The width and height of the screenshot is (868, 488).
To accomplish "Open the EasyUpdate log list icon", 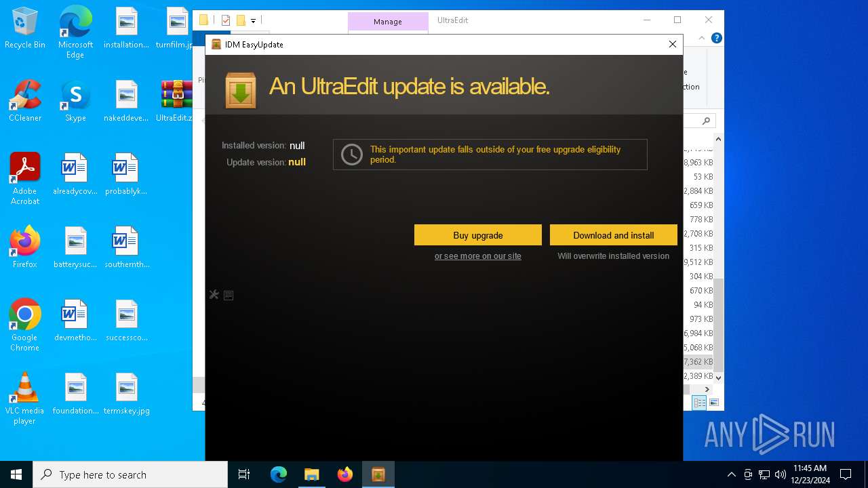I will tap(229, 295).
